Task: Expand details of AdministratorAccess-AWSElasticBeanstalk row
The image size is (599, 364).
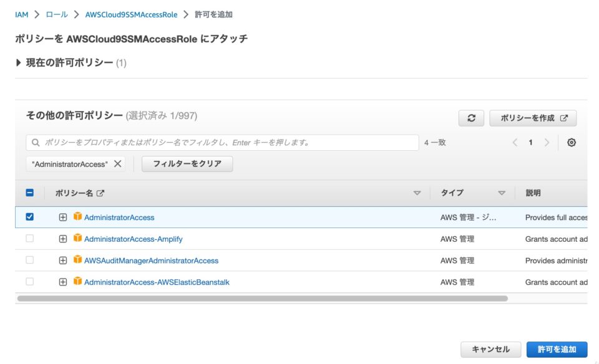Action: [x=63, y=282]
